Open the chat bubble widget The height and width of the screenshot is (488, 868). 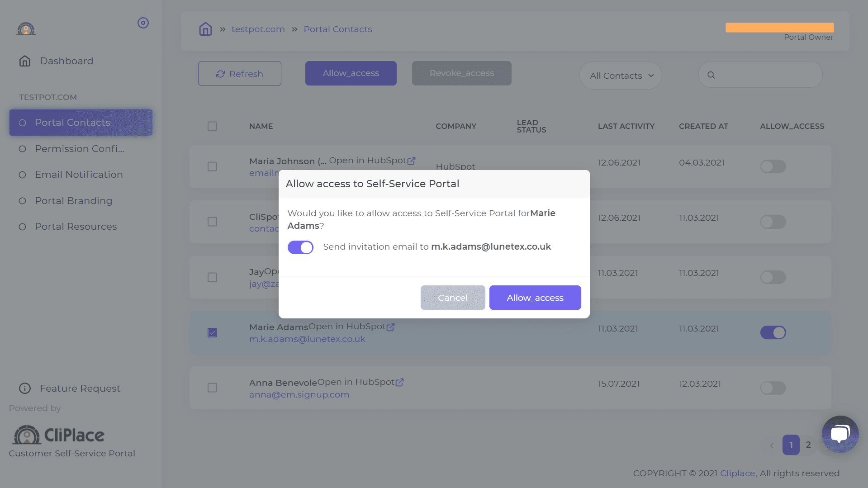click(x=840, y=434)
